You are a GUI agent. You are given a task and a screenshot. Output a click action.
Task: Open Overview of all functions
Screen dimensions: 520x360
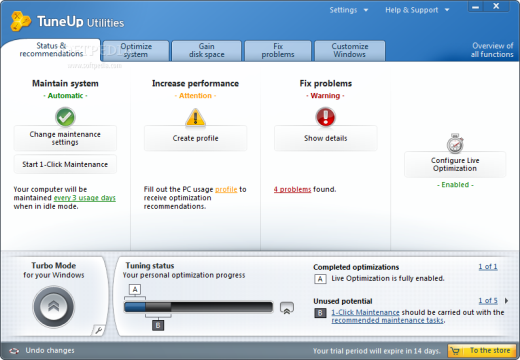coord(492,50)
